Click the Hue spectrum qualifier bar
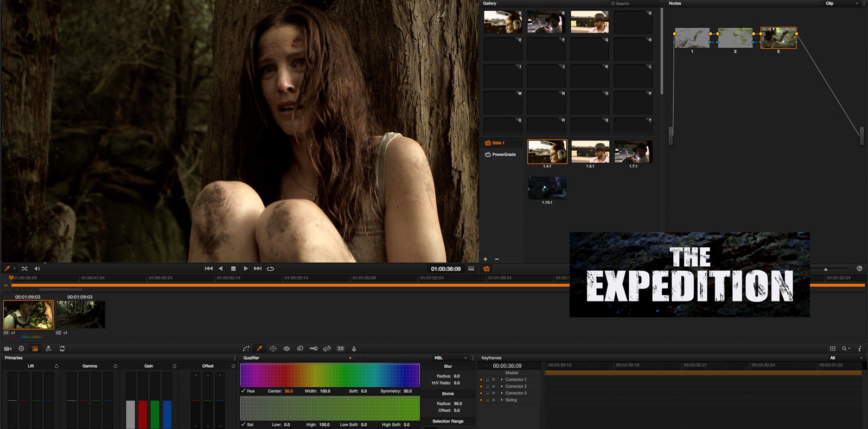The height and width of the screenshot is (429, 868). 330,375
